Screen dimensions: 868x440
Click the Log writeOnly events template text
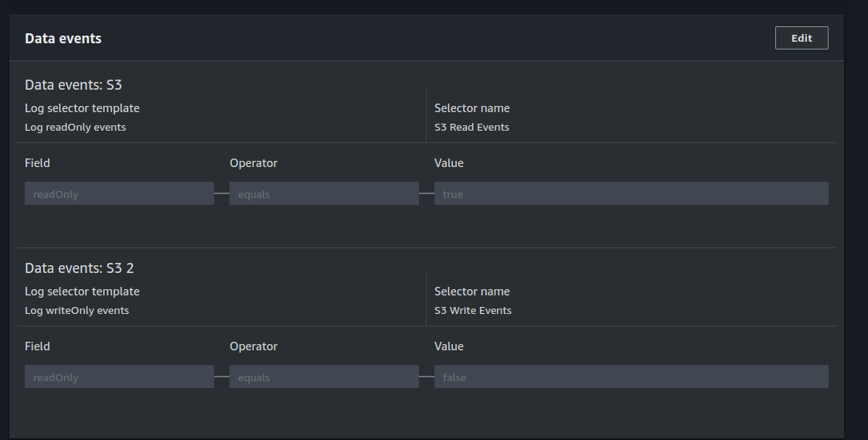[x=77, y=310]
